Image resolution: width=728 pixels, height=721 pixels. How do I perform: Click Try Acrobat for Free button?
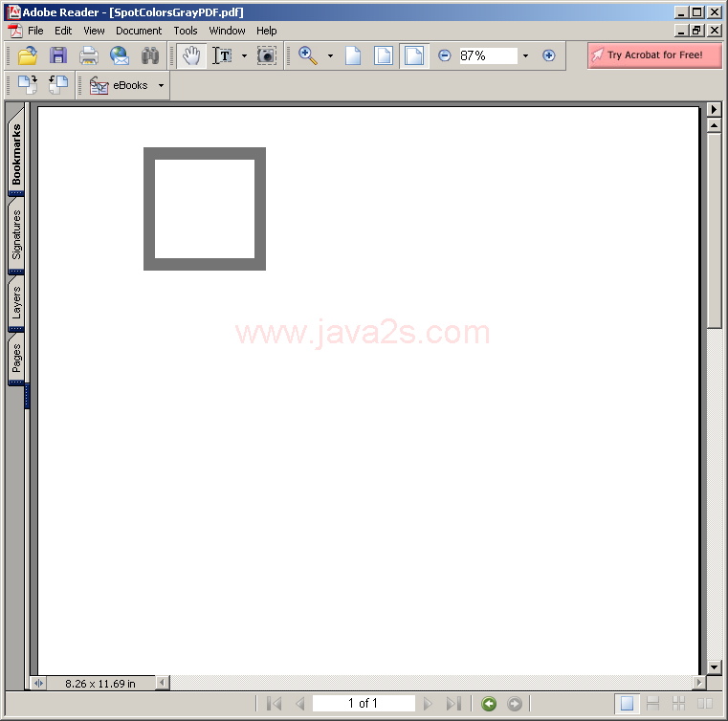tap(654, 55)
